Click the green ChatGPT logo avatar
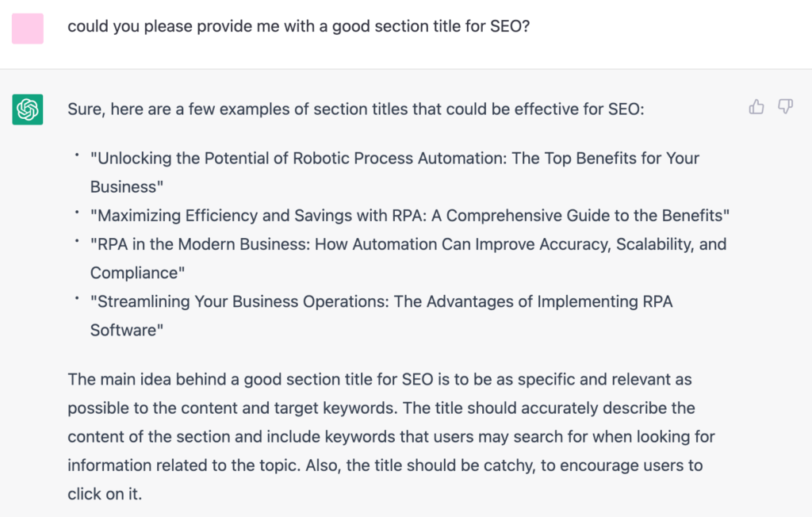This screenshot has width=812, height=517. 28,109
